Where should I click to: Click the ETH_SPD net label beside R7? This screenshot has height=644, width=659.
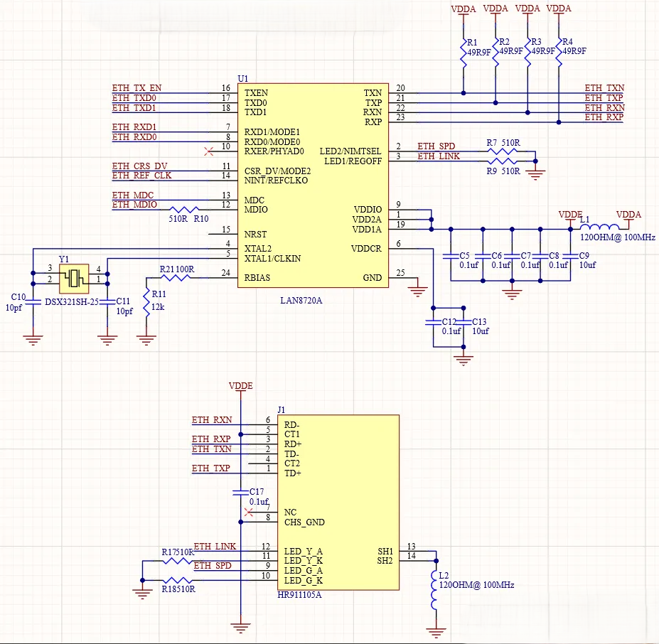[436, 146]
